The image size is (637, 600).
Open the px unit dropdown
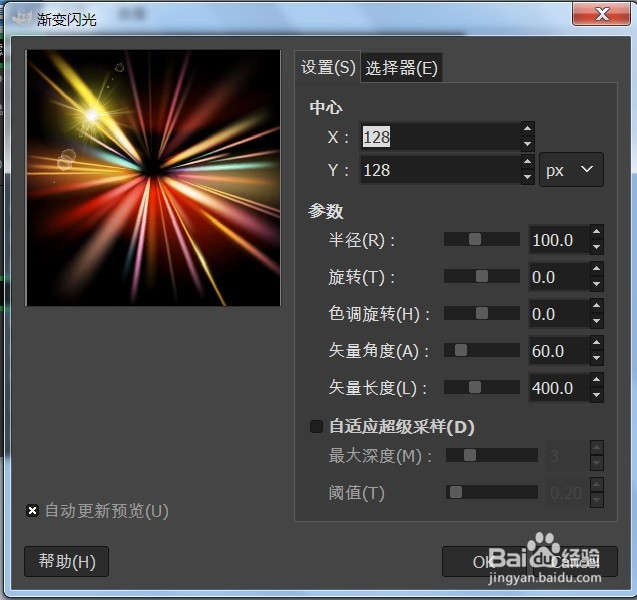pyautogui.click(x=571, y=170)
